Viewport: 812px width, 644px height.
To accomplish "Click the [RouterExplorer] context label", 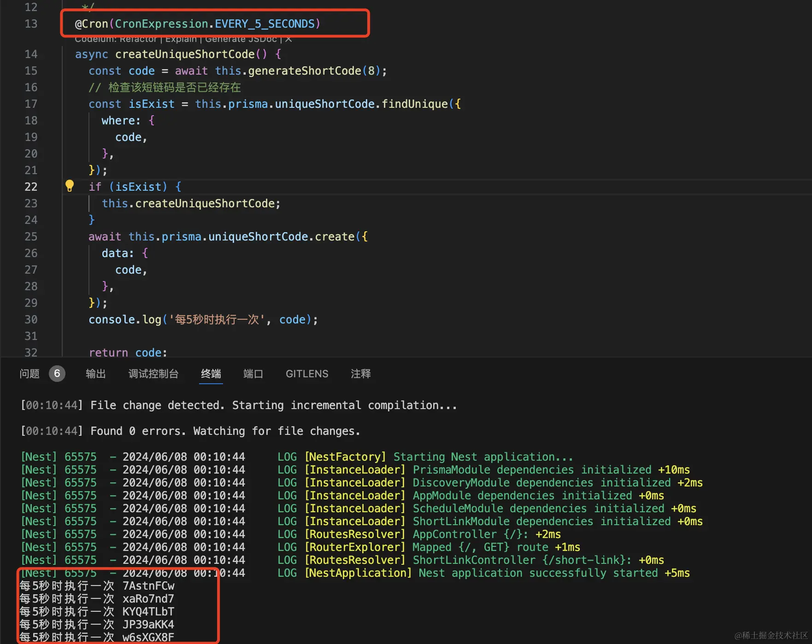I will coord(355,547).
